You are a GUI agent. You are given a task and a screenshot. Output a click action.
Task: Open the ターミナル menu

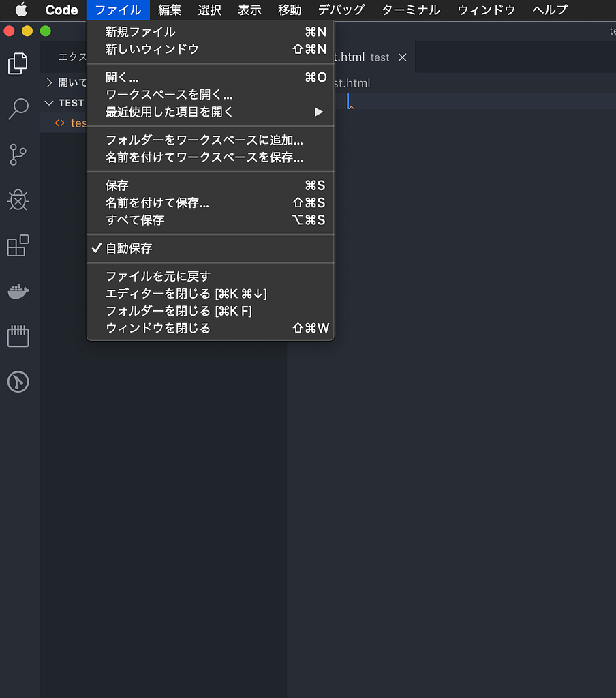click(411, 10)
